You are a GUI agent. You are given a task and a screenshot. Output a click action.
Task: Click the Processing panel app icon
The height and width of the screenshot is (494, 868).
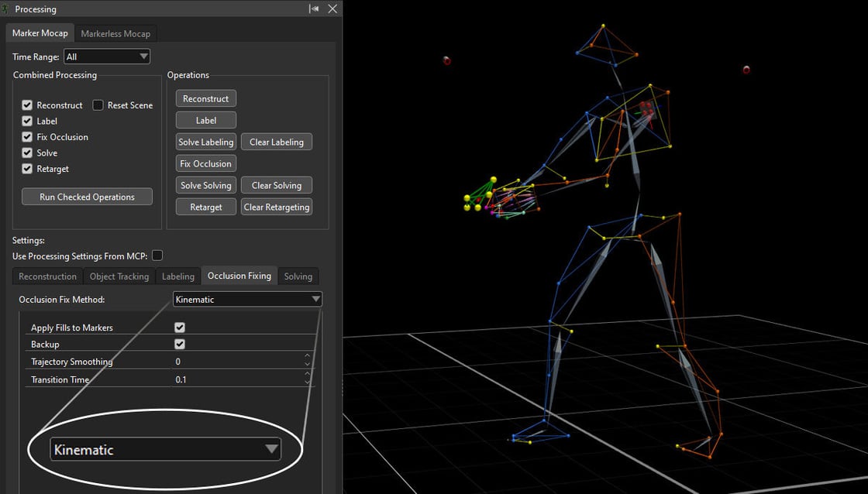click(x=5, y=9)
